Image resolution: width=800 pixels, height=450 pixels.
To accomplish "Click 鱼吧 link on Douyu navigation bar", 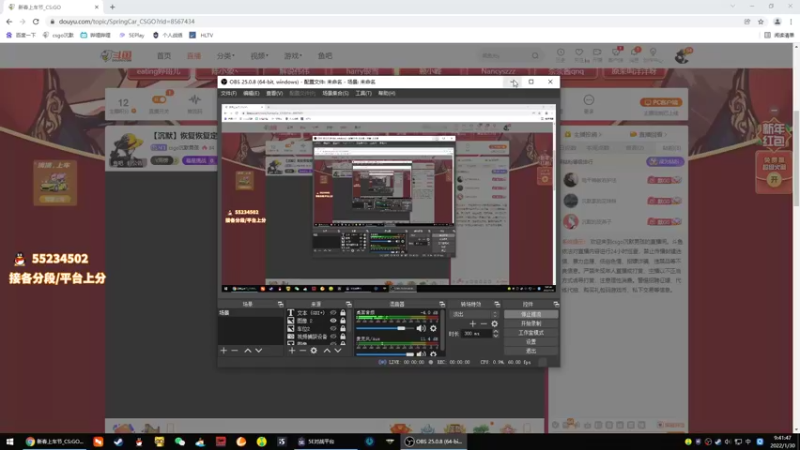I will pos(325,56).
